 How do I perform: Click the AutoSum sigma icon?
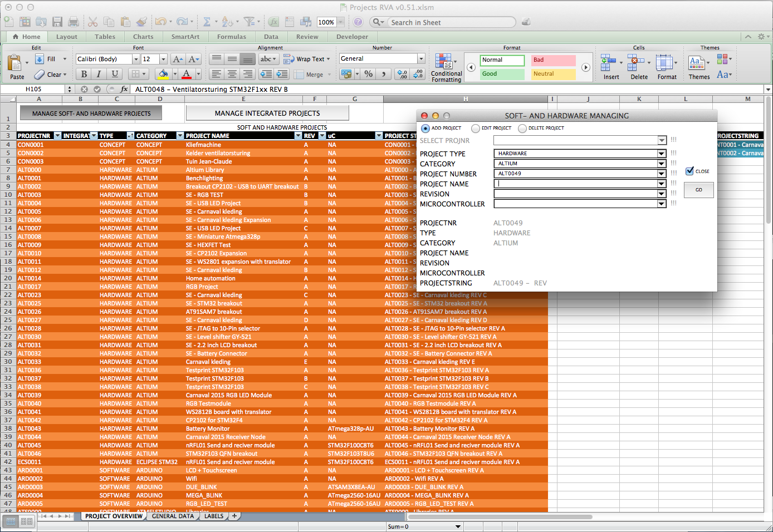pyautogui.click(x=207, y=22)
